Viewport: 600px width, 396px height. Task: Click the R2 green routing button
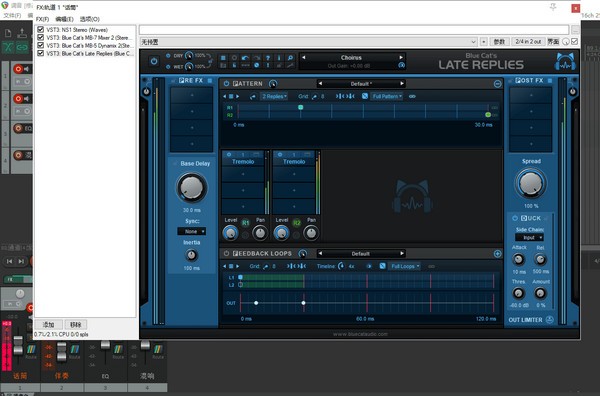(x=297, y=223)
